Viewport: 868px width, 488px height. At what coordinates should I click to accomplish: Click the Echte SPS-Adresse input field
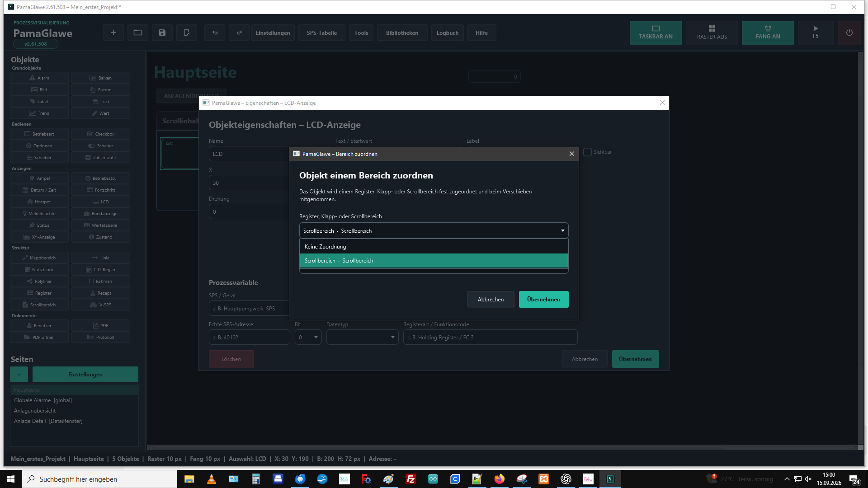(x=249, y=337)
